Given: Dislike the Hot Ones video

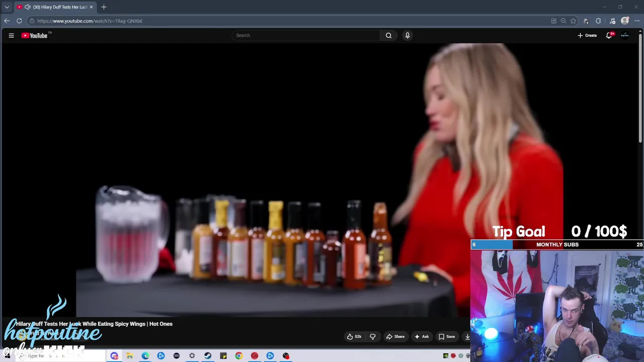Looking at the screenshot, I should [373, 336].
